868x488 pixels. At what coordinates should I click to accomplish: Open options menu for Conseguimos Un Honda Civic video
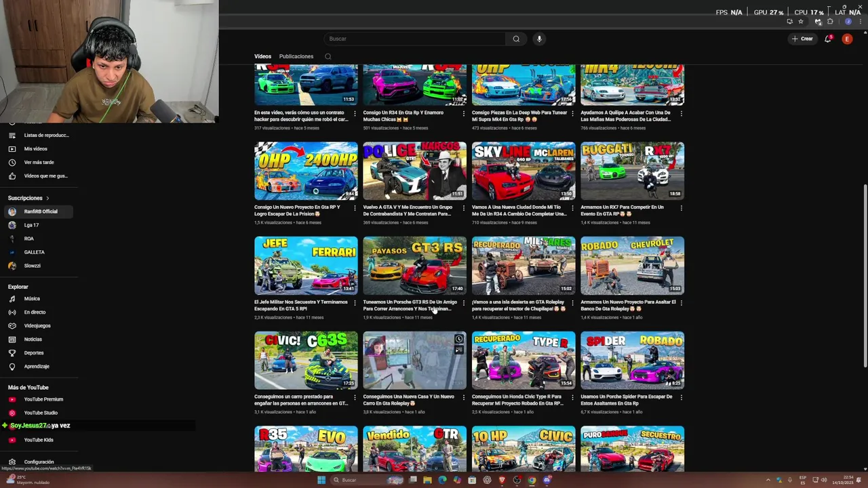pos(572,397)
